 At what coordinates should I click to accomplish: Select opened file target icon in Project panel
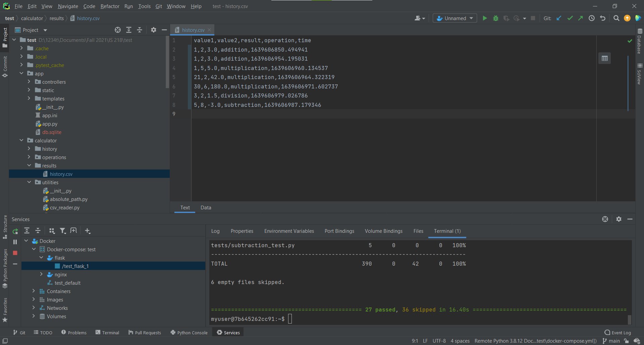[x=118, y=30]
